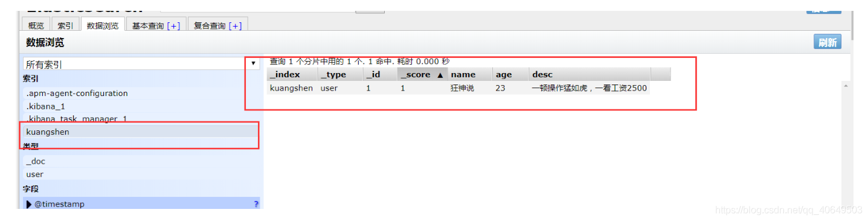Sort by the _id column header

381,74
